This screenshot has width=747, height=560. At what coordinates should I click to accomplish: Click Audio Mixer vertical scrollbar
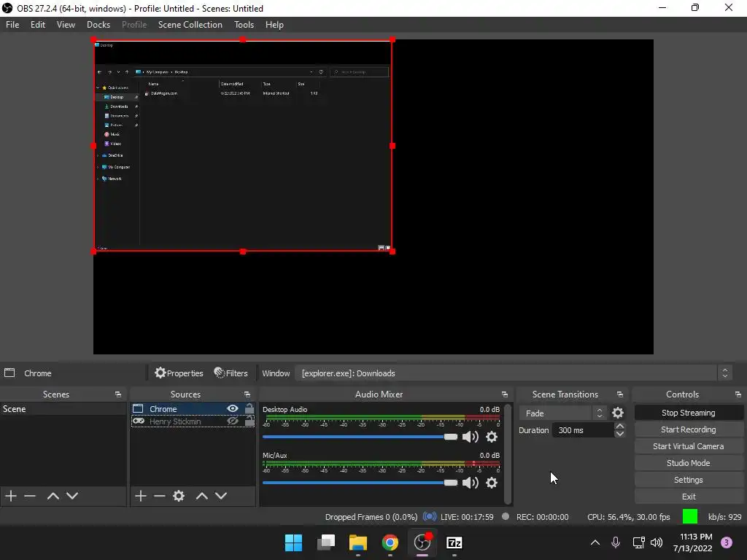508,454
